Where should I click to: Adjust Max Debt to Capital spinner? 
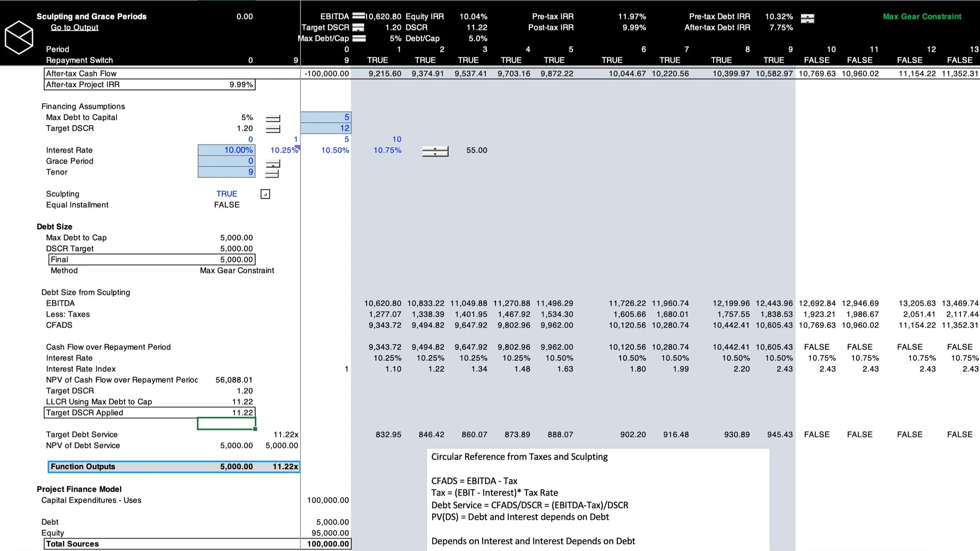coord(273,118)
